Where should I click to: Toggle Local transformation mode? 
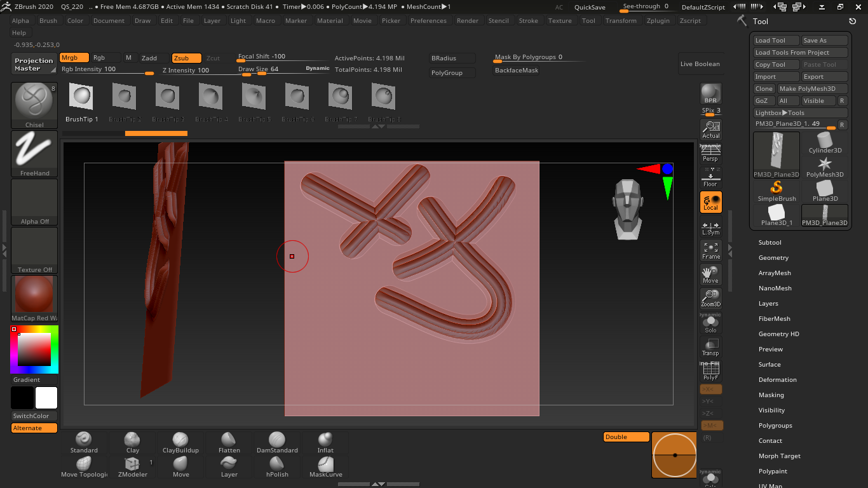click(x=710, y=202)
